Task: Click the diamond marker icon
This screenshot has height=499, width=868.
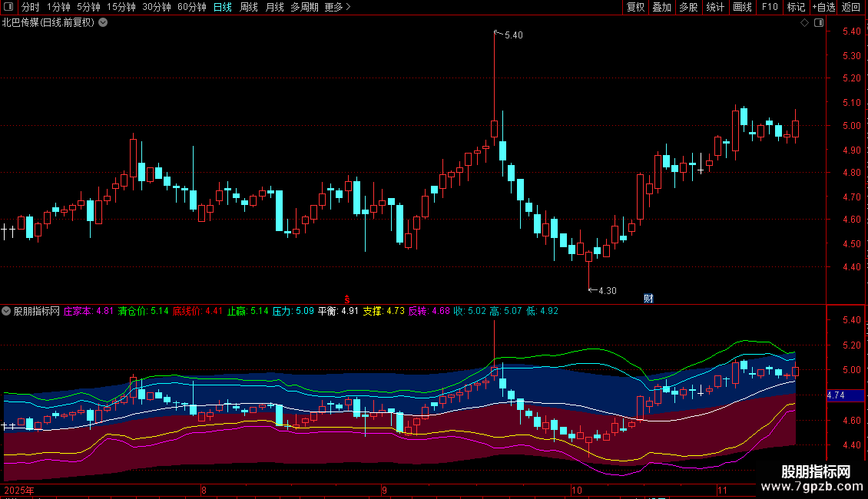Action: click(804, 23)
